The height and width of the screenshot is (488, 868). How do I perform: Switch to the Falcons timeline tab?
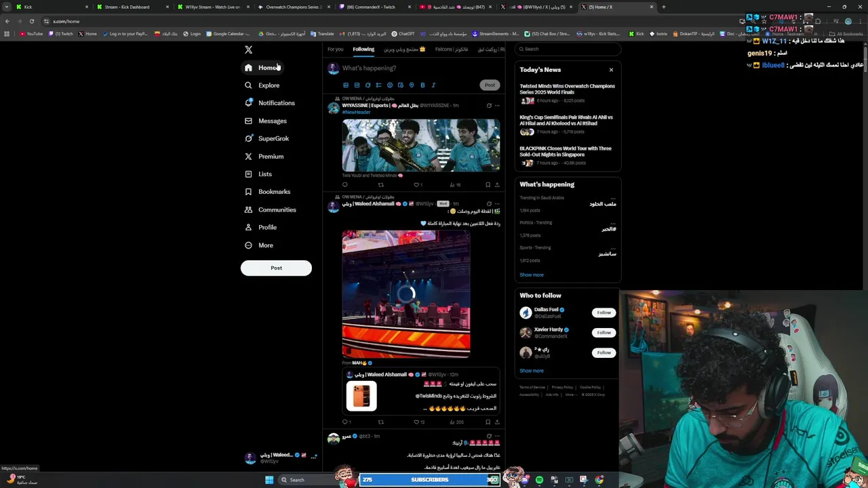click(x=452, y=49)
